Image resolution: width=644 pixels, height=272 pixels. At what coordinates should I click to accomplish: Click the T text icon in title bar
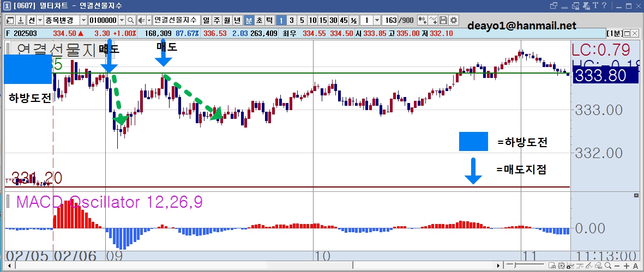coord(595,5)
